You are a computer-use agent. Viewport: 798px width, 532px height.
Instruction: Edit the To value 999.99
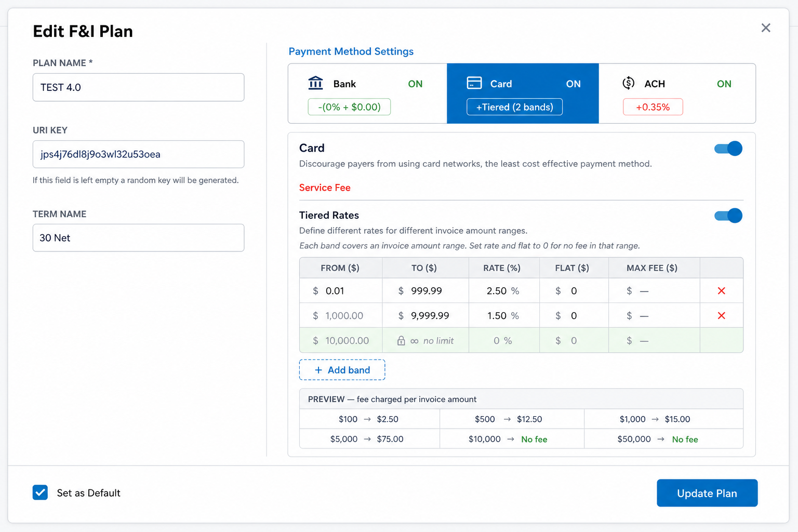[x=425, y=291]
